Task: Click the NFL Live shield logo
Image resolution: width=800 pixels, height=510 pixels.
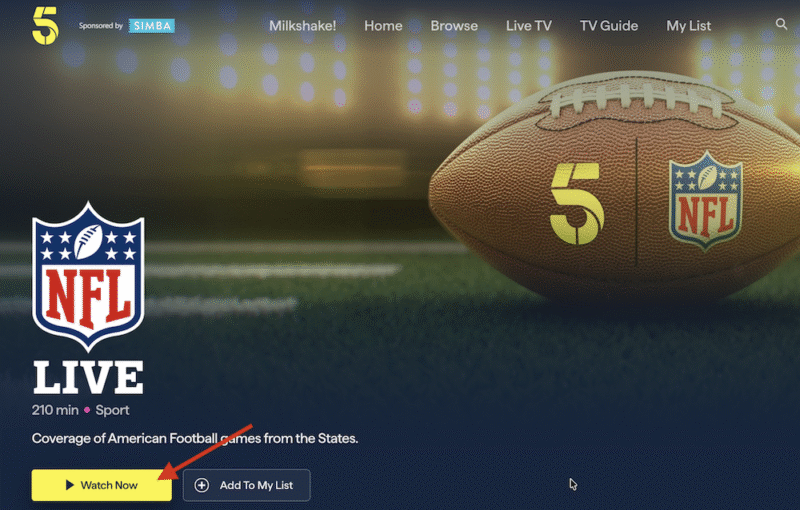Action: coord(88,276)
